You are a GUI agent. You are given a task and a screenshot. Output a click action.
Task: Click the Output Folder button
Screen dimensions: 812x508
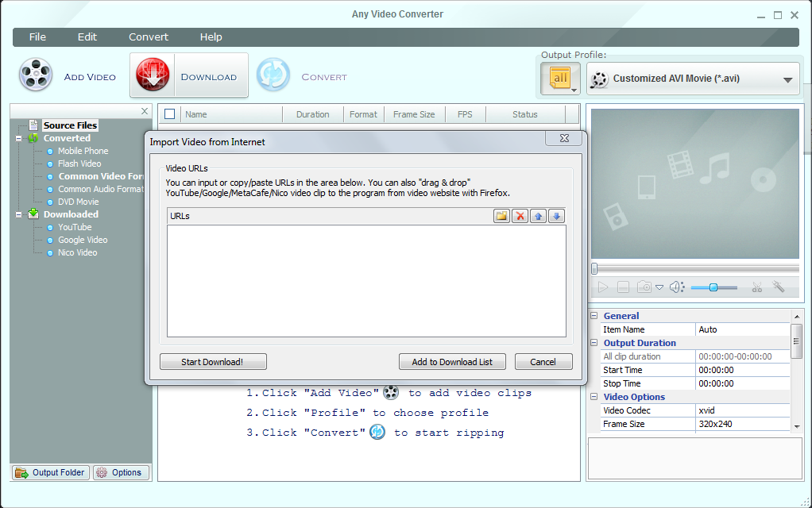click(x=51, y=472)
